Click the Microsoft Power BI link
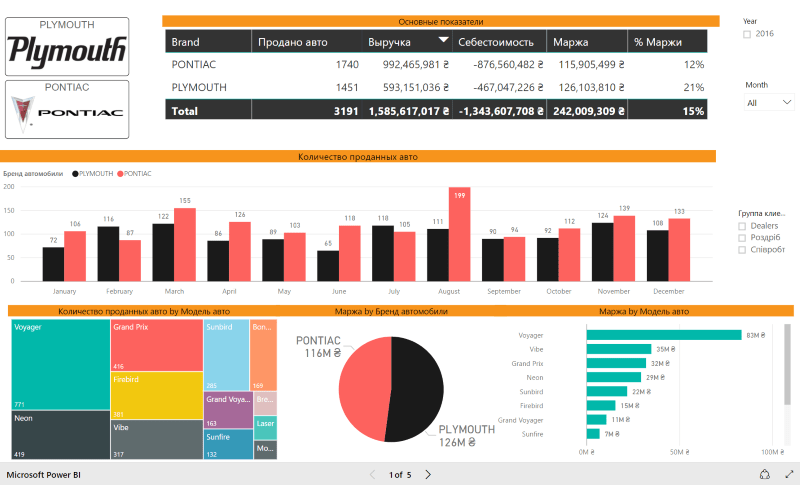The image size is (800, 485). point(43,475)
